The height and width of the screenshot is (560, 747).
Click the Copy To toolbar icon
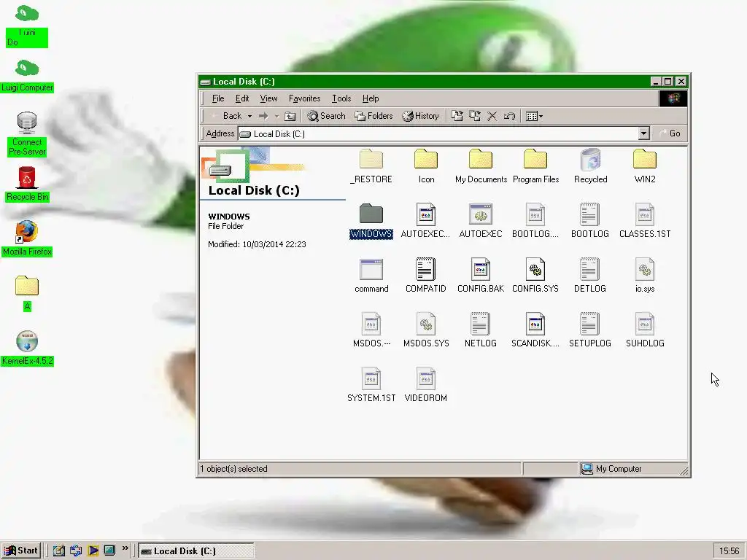point(475,116)
